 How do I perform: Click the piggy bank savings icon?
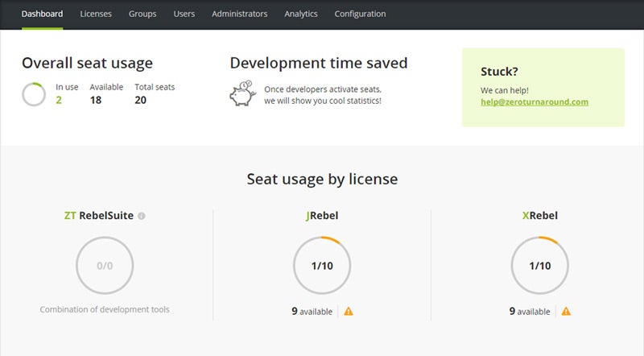pyautogui.click(x=243, y=93)
